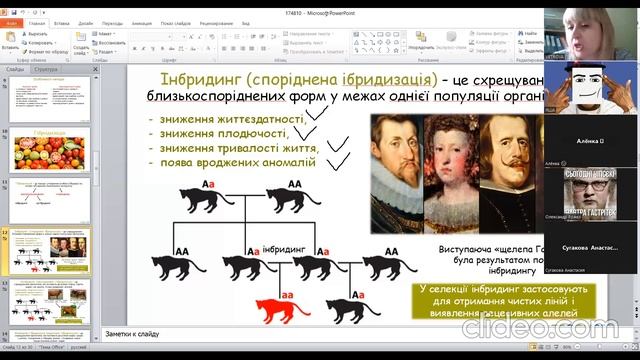Open Преобразовать в SmartArt dropdown

[314, 52]
